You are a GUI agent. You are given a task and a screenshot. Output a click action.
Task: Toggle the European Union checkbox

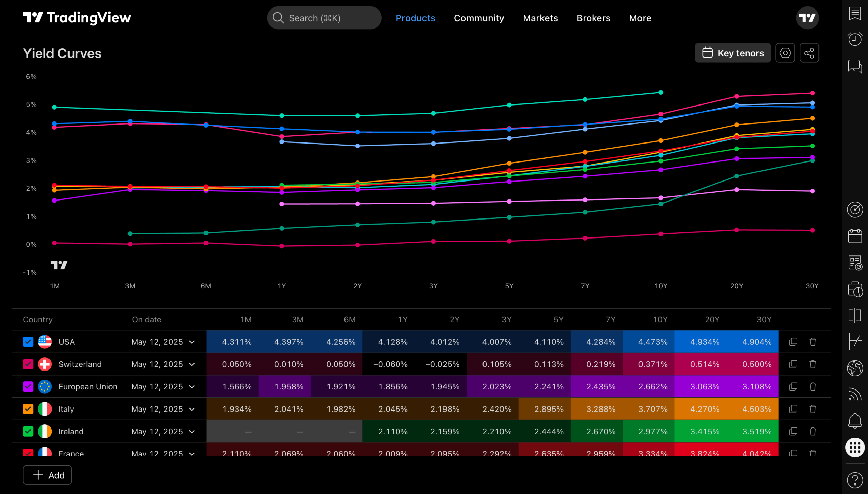tap(28, 386)
